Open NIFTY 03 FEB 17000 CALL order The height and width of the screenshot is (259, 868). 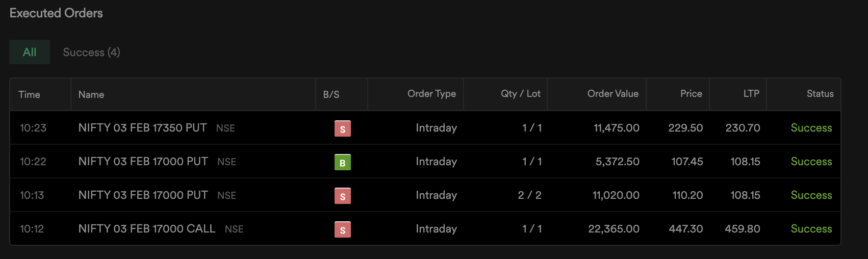tap(147, 228)
